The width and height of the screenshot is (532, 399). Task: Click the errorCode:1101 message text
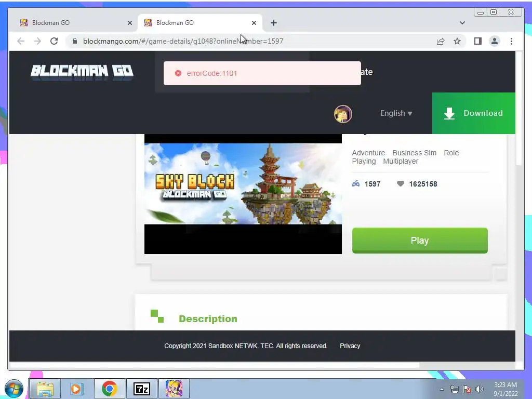(x=212, y=73)
